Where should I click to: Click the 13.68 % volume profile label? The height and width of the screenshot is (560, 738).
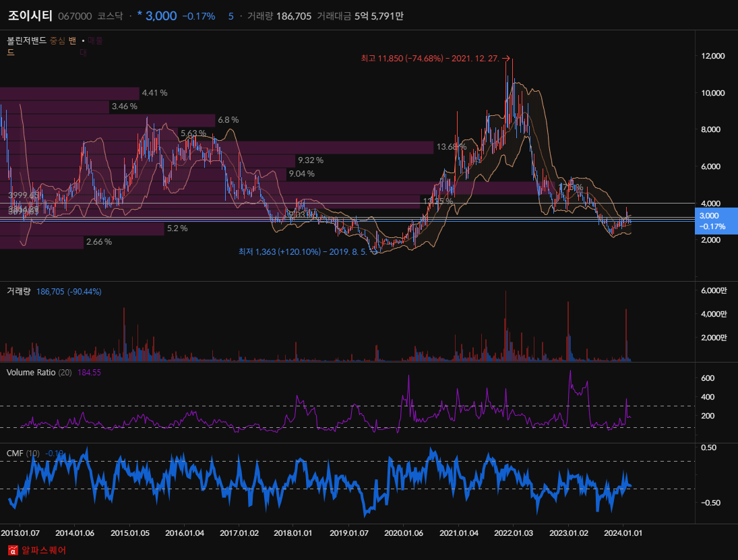coord(452,147)
